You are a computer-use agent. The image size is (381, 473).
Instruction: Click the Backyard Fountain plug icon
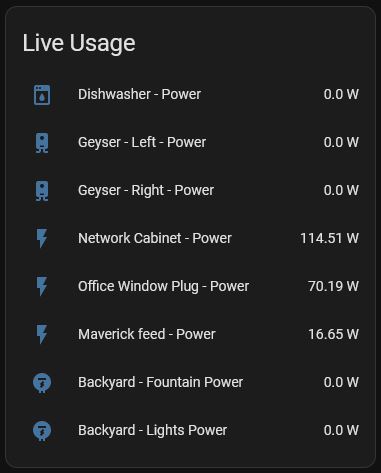(x=42, y=383)
